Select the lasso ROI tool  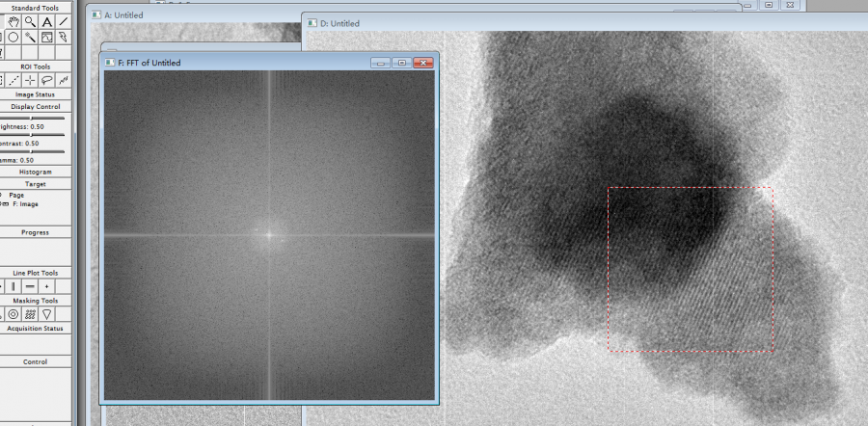coord(47,80)
